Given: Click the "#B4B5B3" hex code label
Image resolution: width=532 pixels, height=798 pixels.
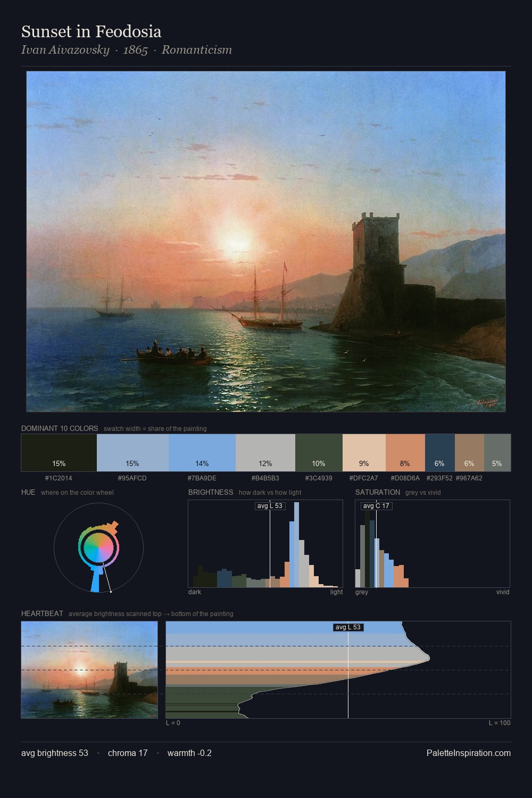Looking at the screenshot, I should [x=265, y=478].
